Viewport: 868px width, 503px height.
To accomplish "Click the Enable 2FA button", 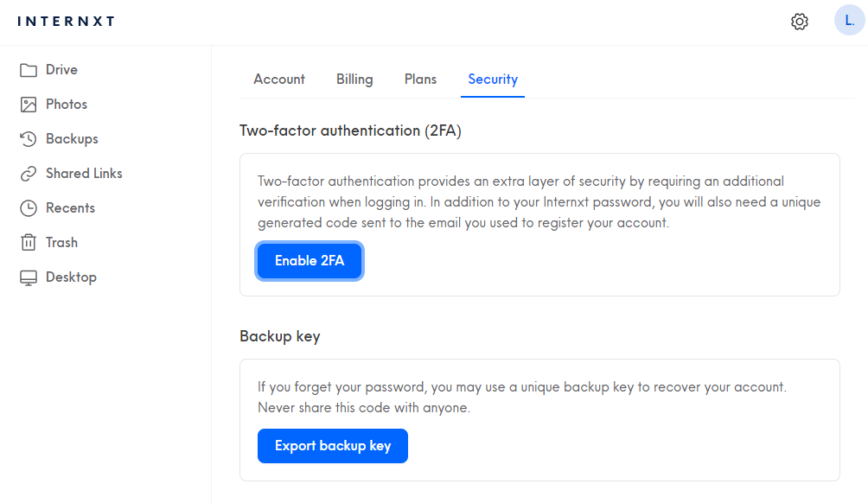I will point(310,261).
